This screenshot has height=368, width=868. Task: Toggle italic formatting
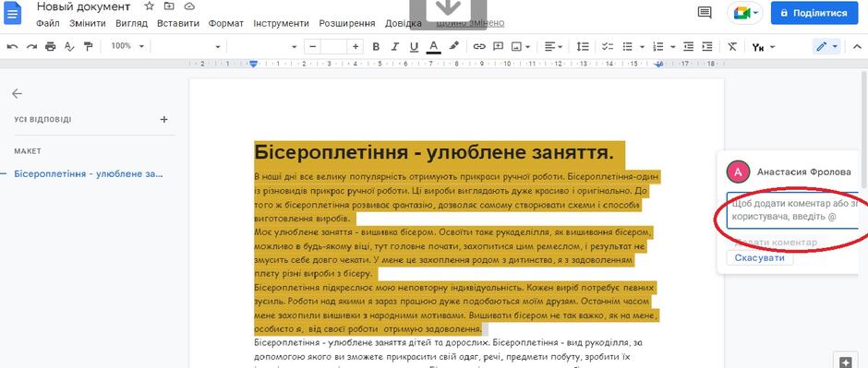(394, 47)
